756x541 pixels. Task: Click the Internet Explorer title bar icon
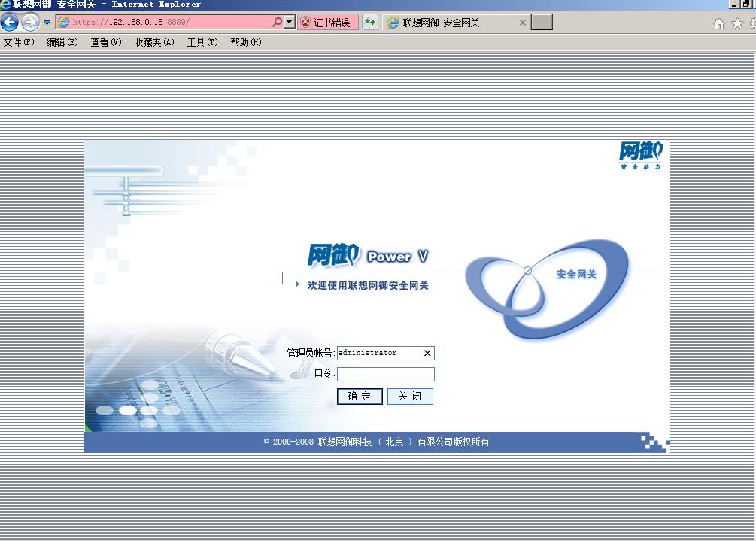5,5
